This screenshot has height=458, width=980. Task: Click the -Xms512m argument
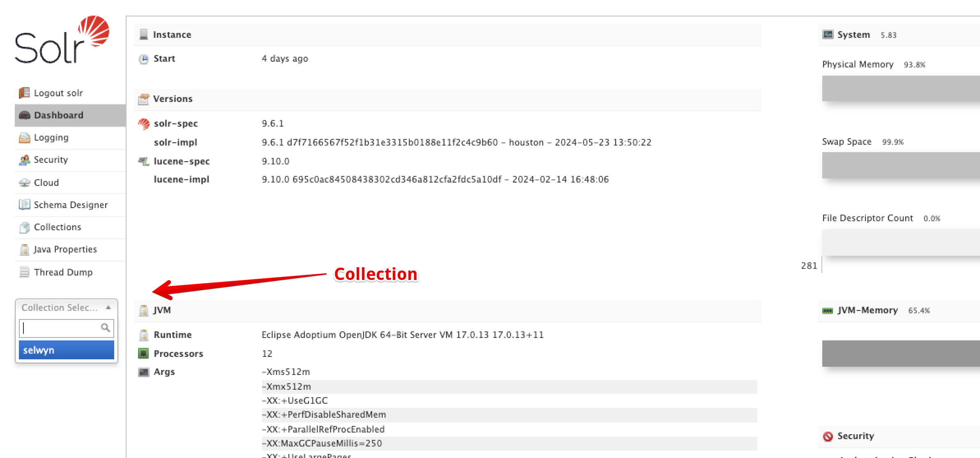(x=286, y=372)
